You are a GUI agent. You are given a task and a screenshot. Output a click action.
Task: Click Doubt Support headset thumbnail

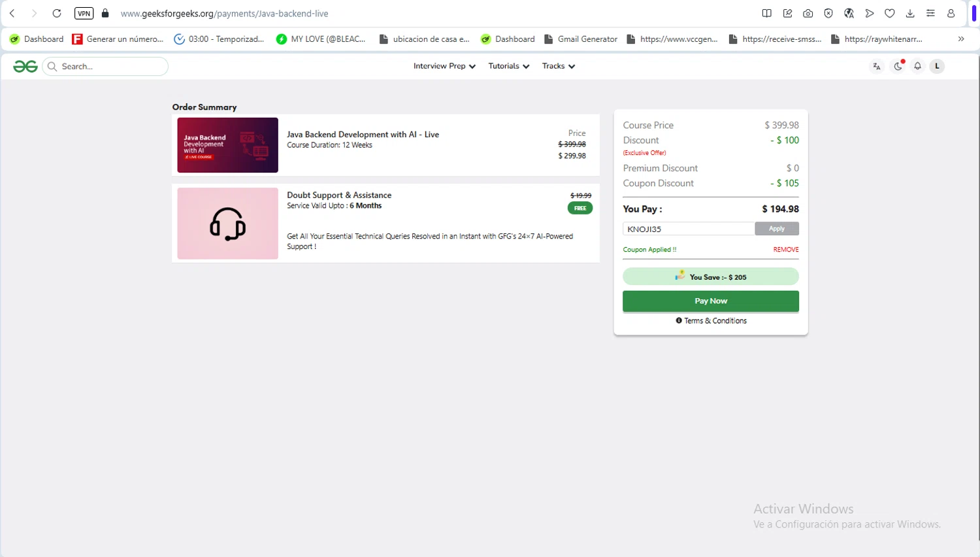[227, 224]
